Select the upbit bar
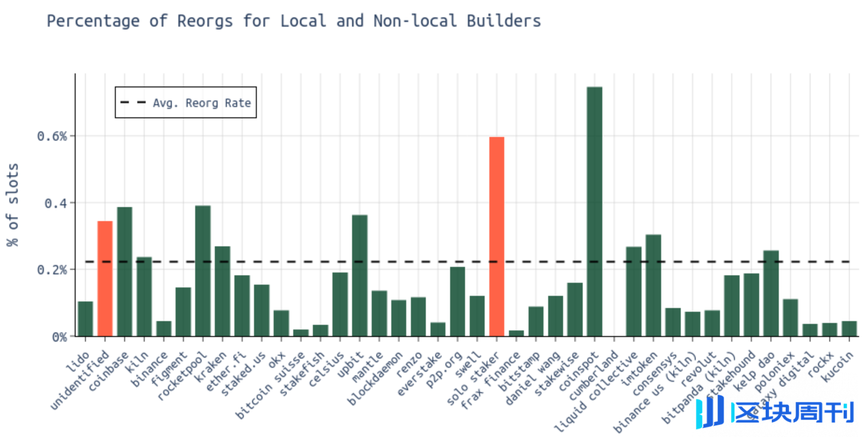868x437 pixels. [x=360, y=276]
